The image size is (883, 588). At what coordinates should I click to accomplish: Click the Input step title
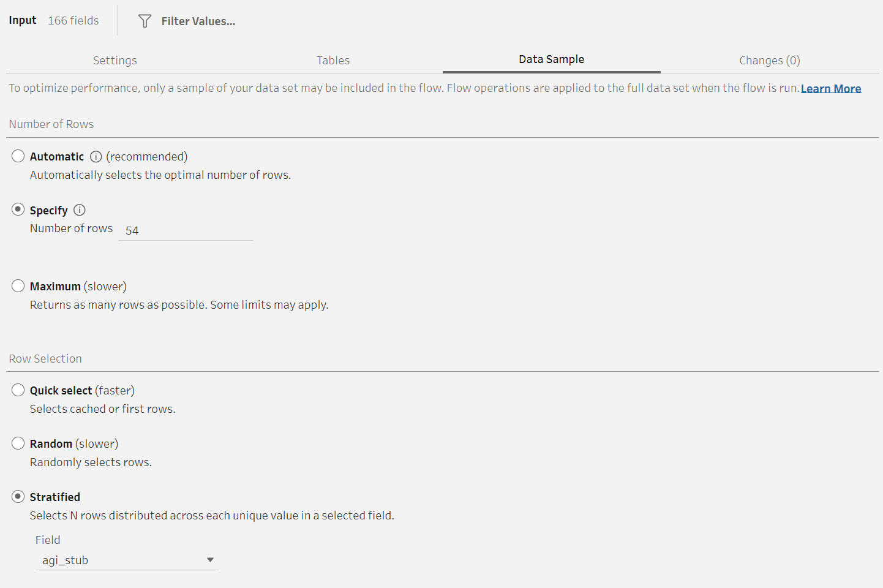23,20
